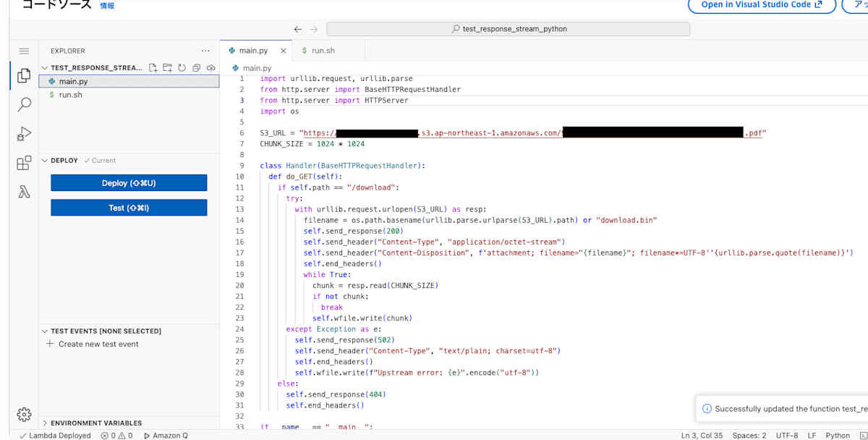Click the cloud deploy icon in Explorer toolbar

[210, 67]
